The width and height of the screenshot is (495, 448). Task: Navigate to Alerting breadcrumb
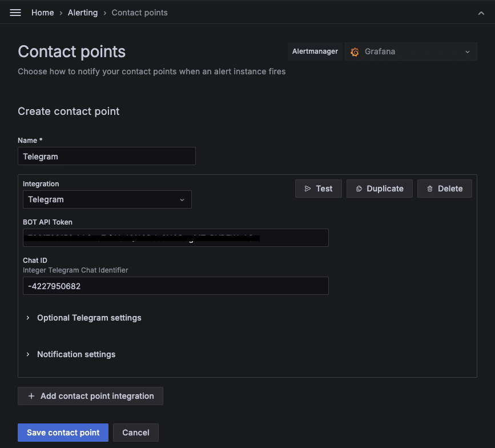[x=83, y=13]
